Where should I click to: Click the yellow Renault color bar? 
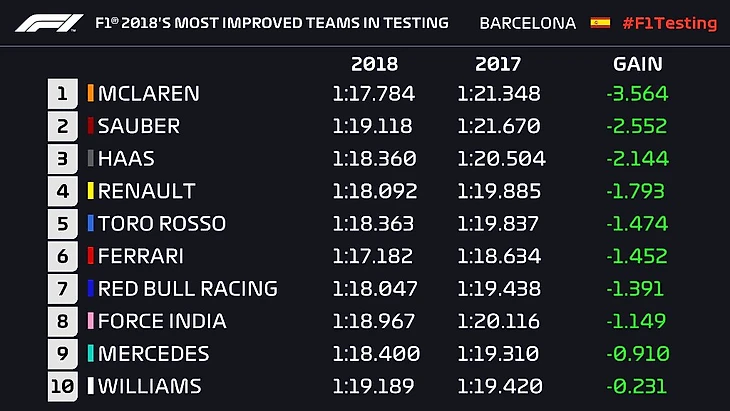coord(91,191)
